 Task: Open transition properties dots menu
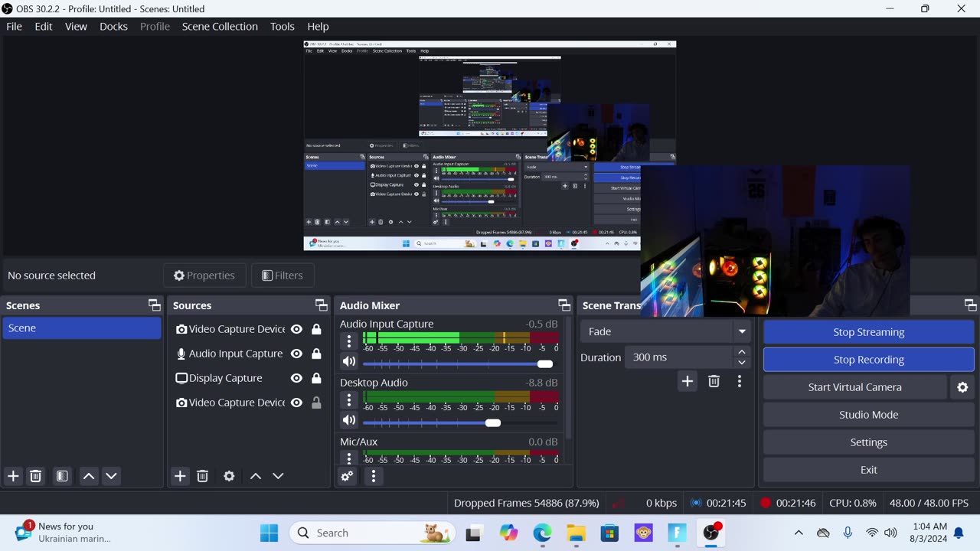click(x=740, y=381)
